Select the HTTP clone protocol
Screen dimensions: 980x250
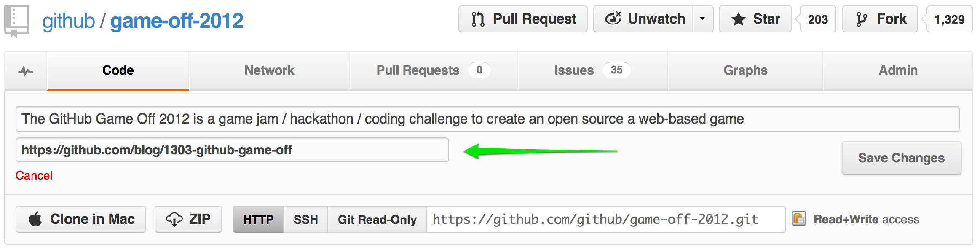[x=258, y=219]
